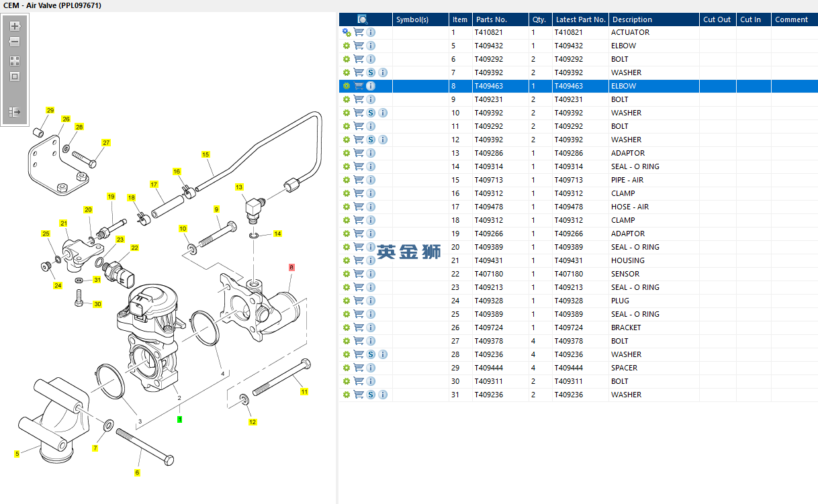Click the Cut Out column header
This screenshot has height=504, width=818.
click(718, 19)
